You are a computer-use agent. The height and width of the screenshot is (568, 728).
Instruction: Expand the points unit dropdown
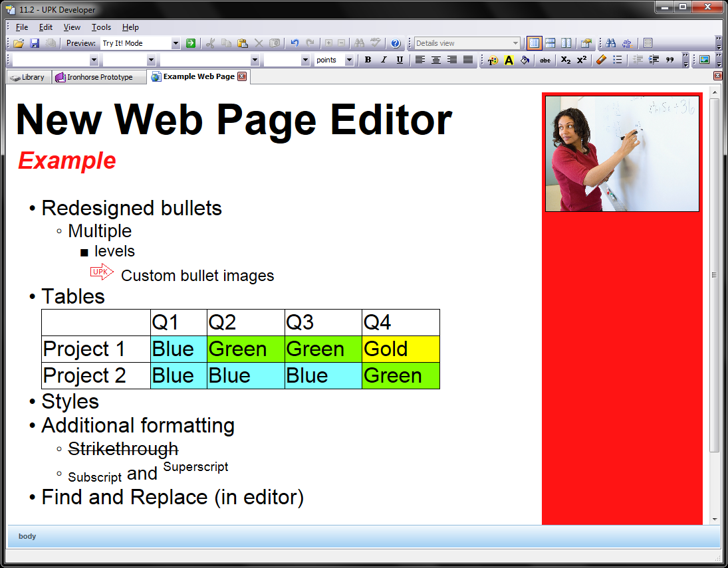(x=349, y=60)
